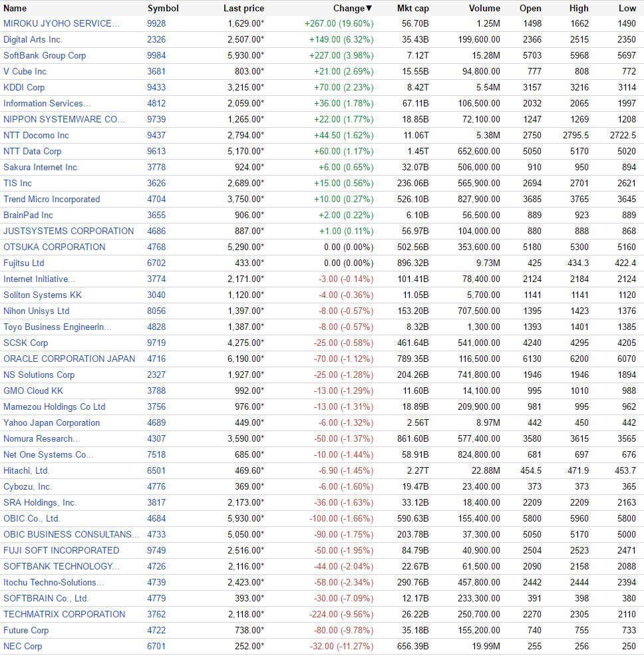Open Hitachi, Ltd. link
The width and height of the screenshot is (644, 656).
(x=27, y=470)
